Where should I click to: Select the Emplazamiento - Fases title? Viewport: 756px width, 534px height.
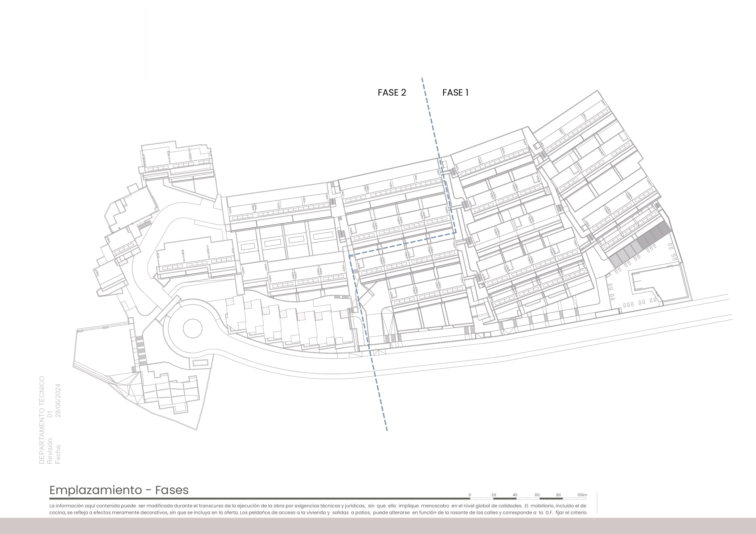[x=119, y=490]
